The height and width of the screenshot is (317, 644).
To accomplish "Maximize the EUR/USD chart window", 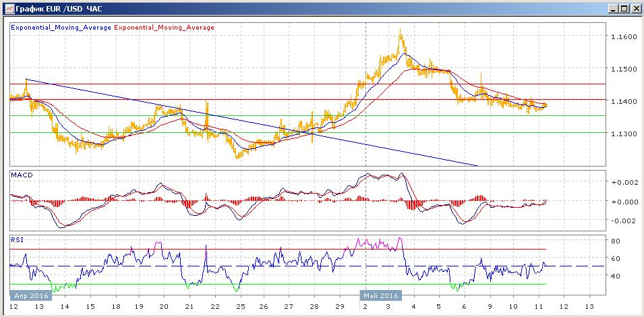I will point(623,9).
